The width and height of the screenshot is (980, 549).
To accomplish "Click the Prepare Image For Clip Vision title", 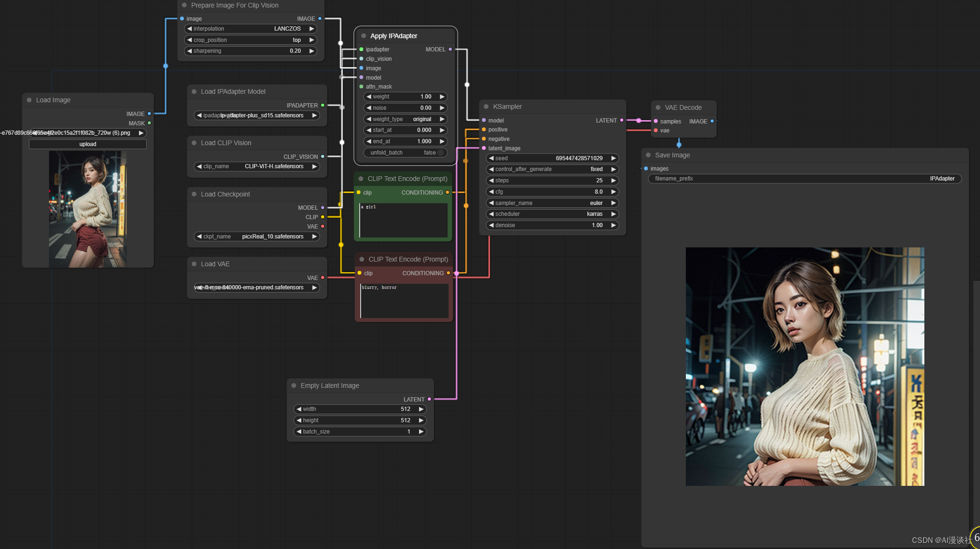I will coord(235,6).
